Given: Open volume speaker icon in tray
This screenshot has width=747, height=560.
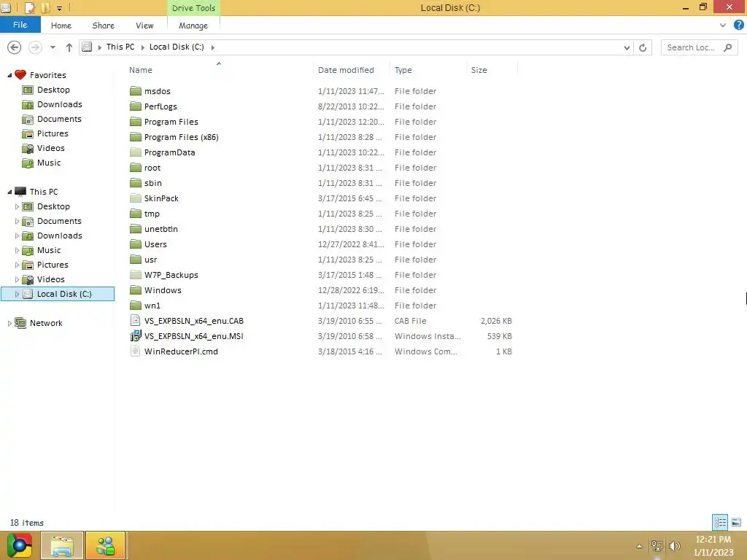Looking at the screenshot, I should (x=674, y=545).
